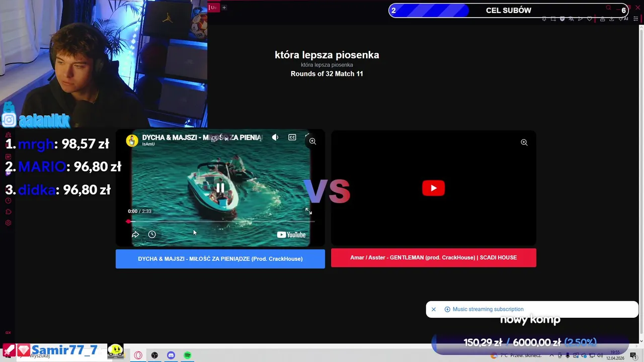Image resolution: width=644 pixels, height=362 pixels.
Task: Open OBS Studio from the taskbar
Action: pos(154,355)
